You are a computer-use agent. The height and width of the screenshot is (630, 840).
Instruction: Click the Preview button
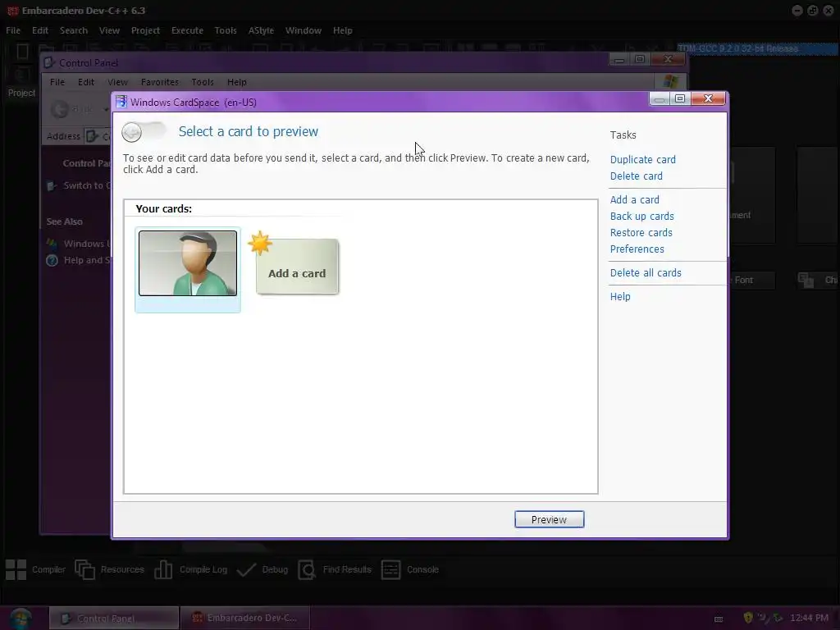[549, 519]
